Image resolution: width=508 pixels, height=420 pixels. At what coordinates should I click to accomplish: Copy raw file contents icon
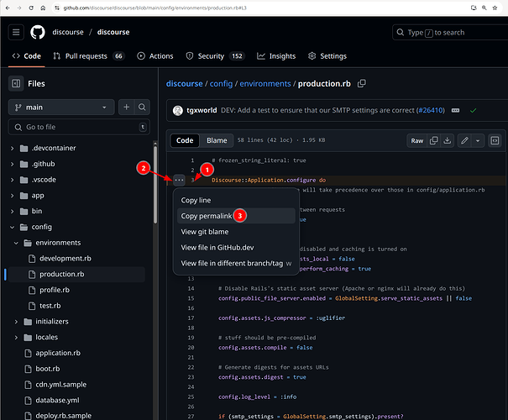[x=433, y=140]
